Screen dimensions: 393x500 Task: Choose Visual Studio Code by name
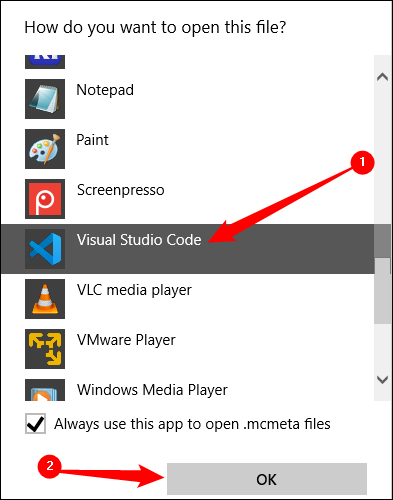coord(139,240)
